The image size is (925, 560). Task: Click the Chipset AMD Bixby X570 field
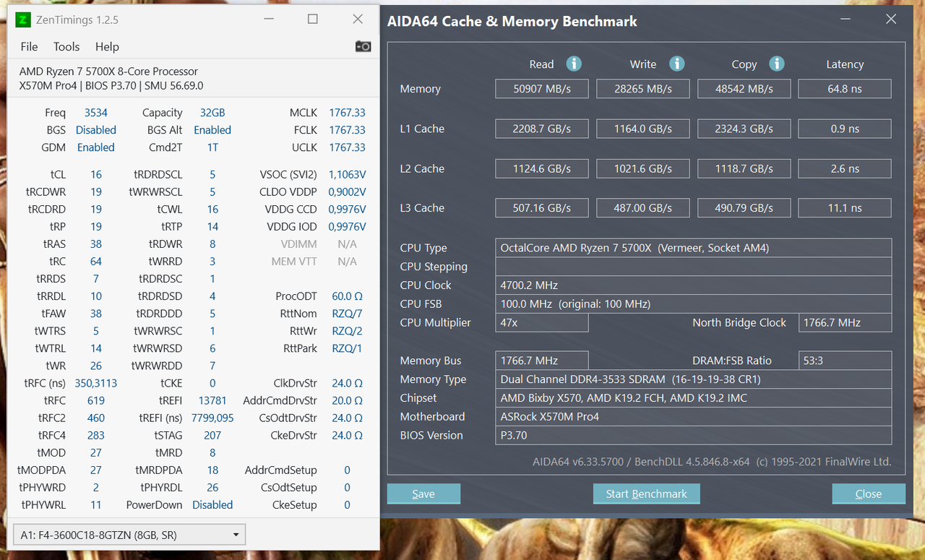point(693,398)
